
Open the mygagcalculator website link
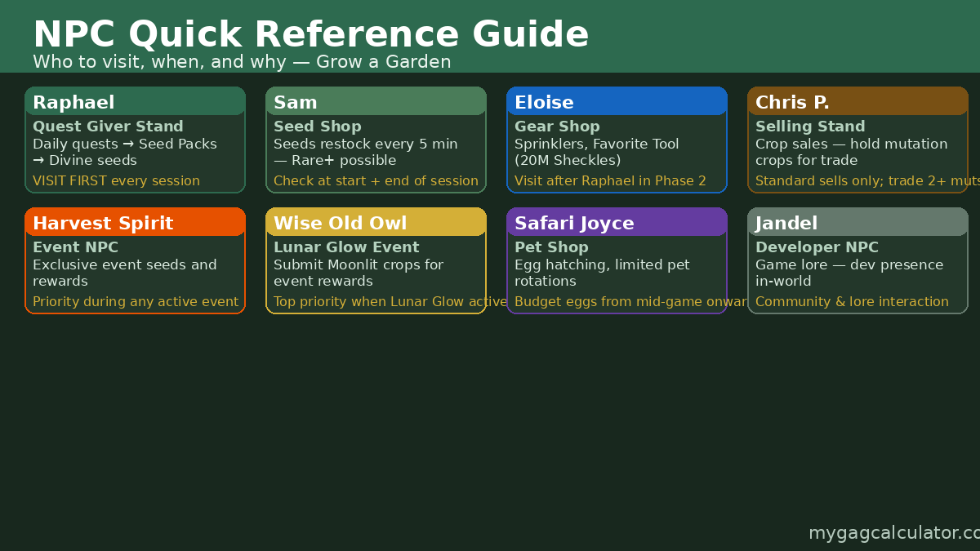(x=893, y=533)
